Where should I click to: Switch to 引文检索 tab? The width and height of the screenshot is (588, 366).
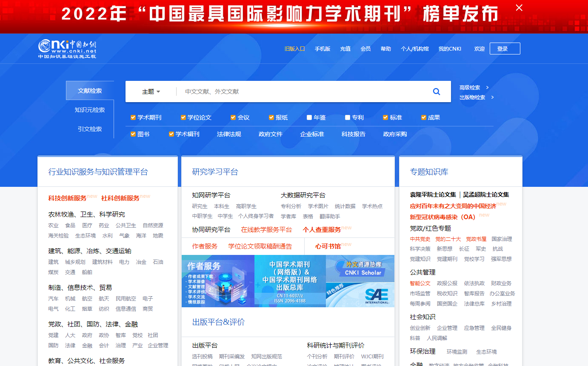[x=90, y=129]
